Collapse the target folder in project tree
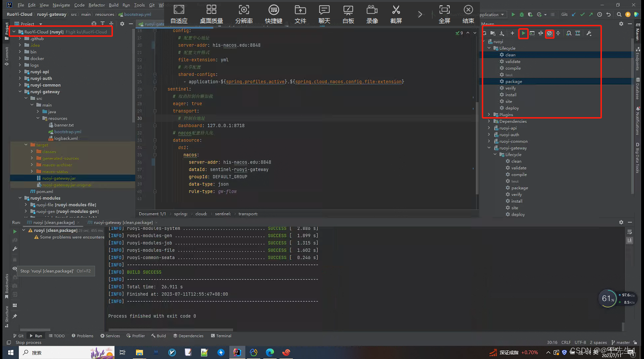Viewport: 644px width, 359px height. tap(26, 145)
